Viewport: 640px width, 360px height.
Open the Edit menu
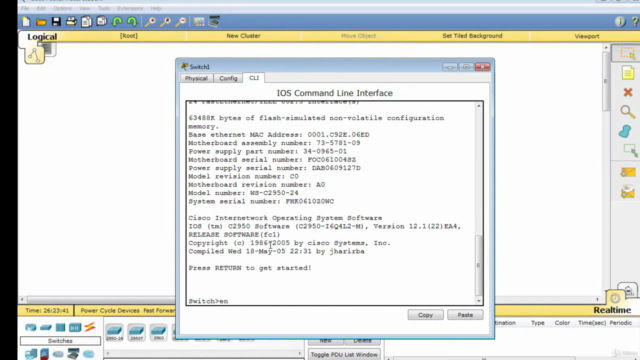tap(41, 8)
